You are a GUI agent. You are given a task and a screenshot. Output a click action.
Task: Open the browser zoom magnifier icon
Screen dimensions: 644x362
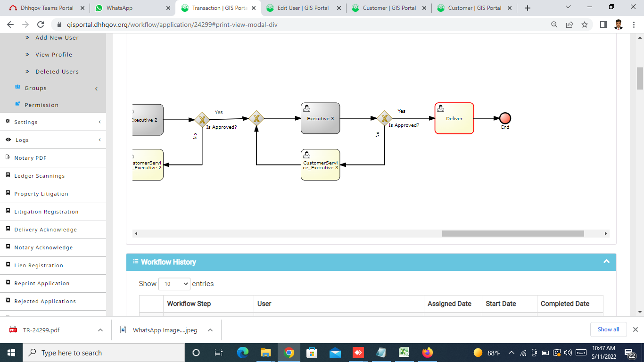coord(554,25)
